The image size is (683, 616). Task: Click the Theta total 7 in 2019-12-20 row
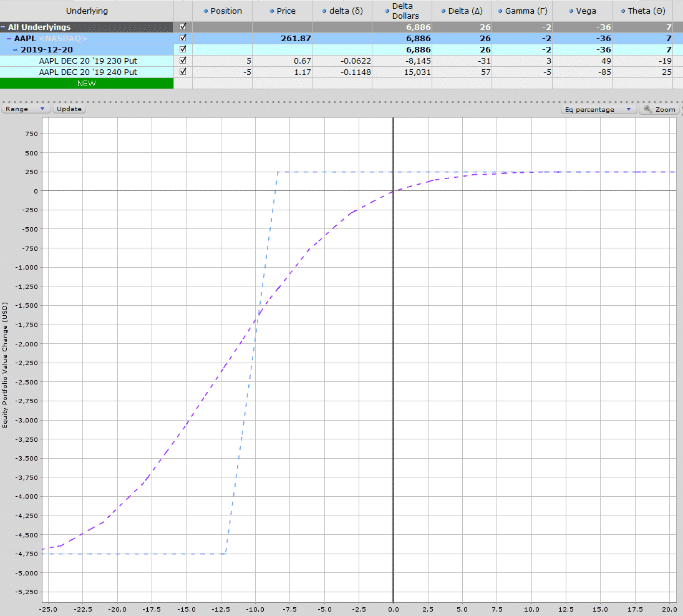(x=669, y=50)
